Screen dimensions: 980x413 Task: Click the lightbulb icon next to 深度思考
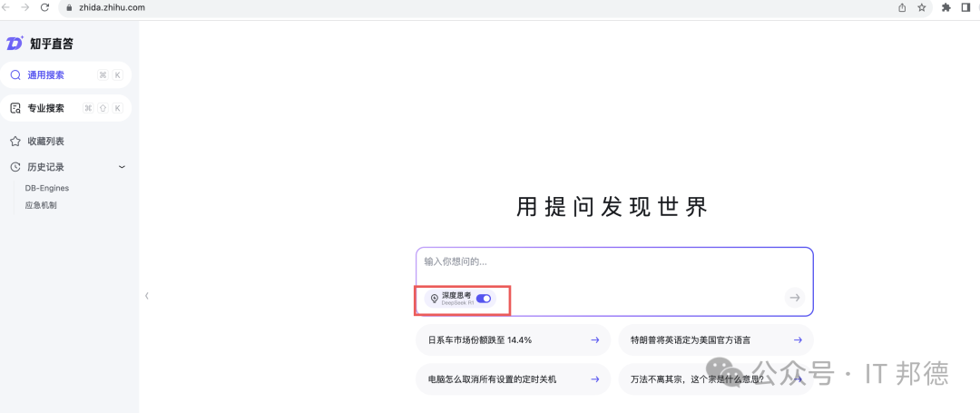point(435,299)
